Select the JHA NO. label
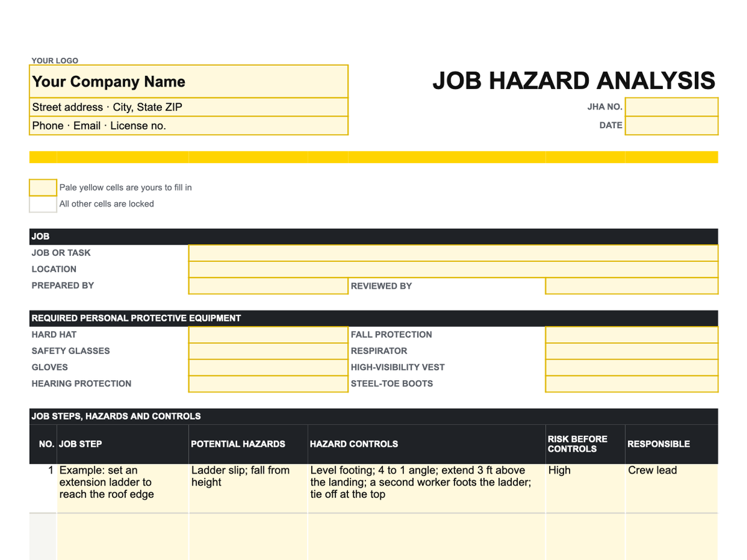 (x=604, y=107)
